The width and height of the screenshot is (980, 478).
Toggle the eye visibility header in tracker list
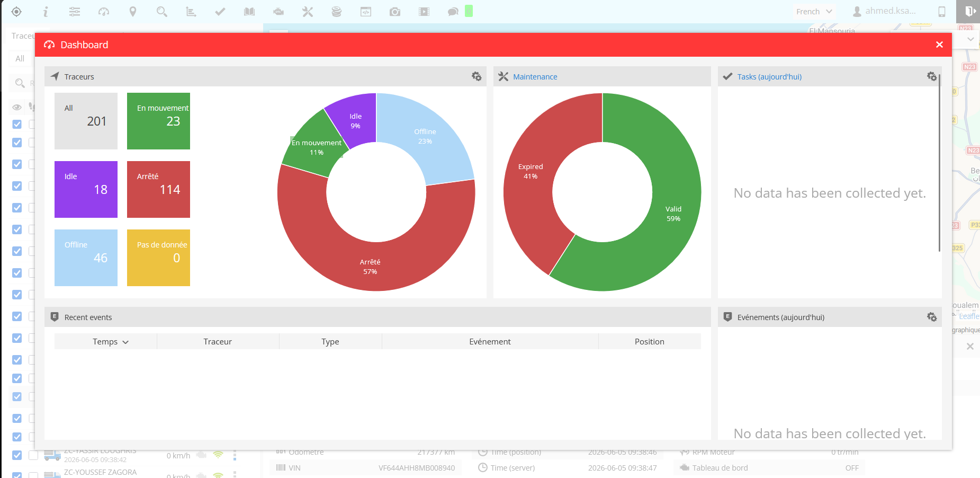click(17, 107)
